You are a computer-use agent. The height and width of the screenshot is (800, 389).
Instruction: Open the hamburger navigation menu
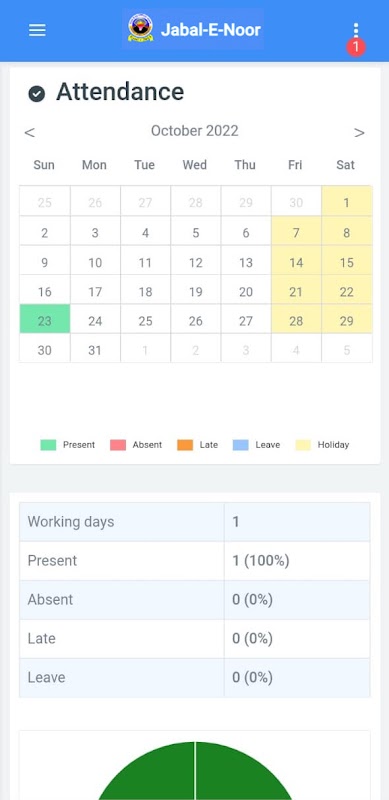click(37, 30)
